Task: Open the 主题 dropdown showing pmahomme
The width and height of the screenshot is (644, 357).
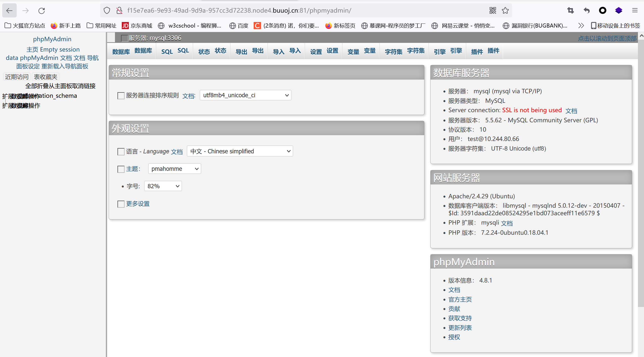Action: coord(174,169)
